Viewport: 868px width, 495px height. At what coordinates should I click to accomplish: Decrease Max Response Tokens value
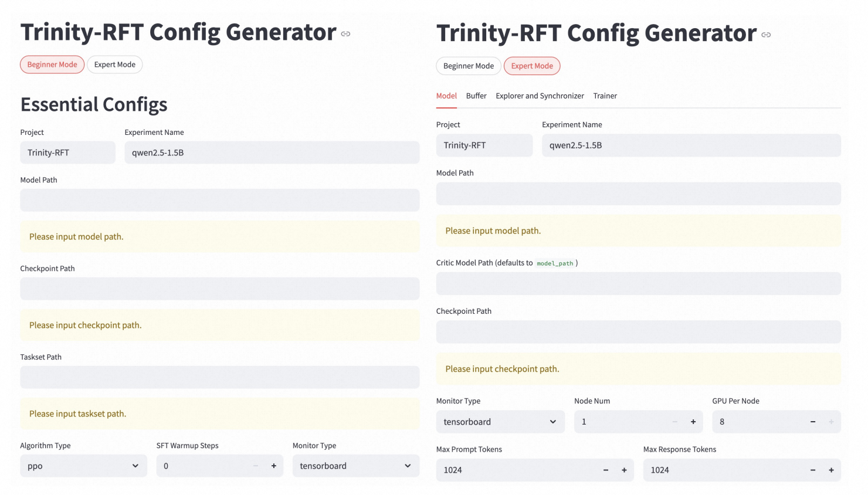point(813,470)
